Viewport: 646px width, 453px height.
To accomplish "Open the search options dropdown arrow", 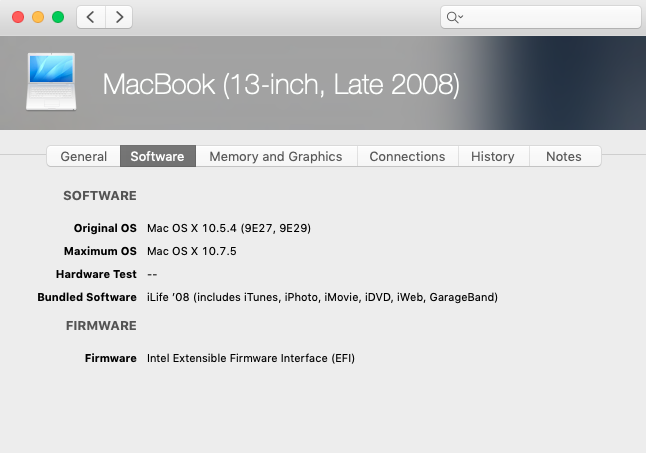I will (461, 17).
